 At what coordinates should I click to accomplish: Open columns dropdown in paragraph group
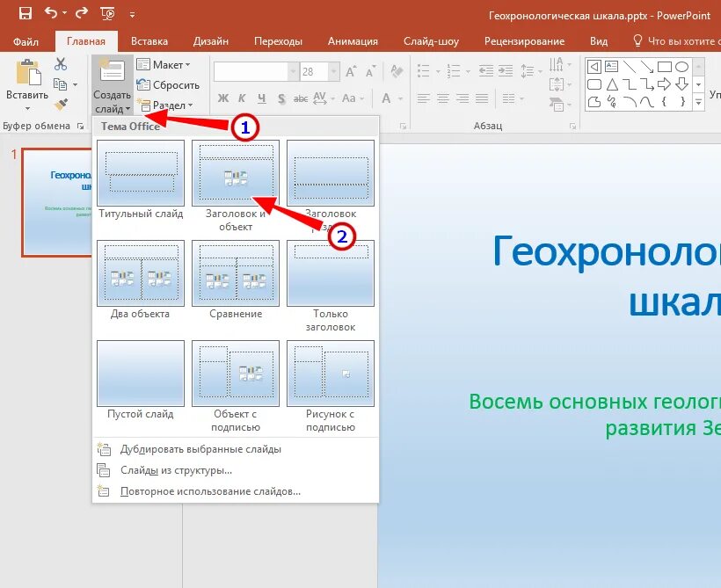(513, 98)
